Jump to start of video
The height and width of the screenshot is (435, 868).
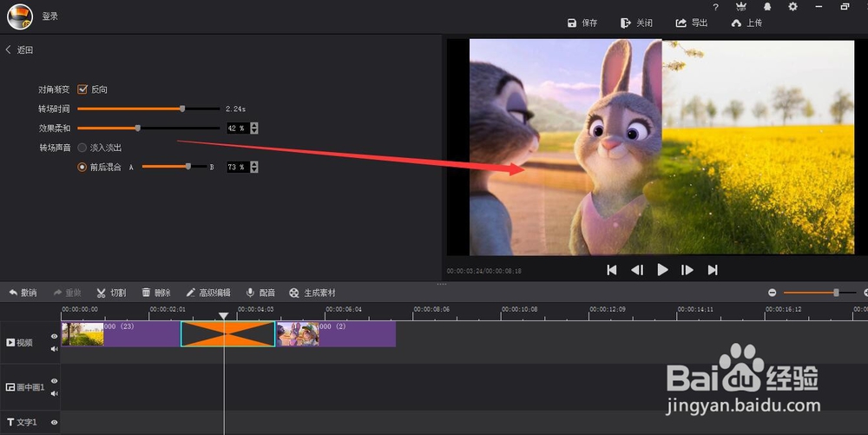612,270
